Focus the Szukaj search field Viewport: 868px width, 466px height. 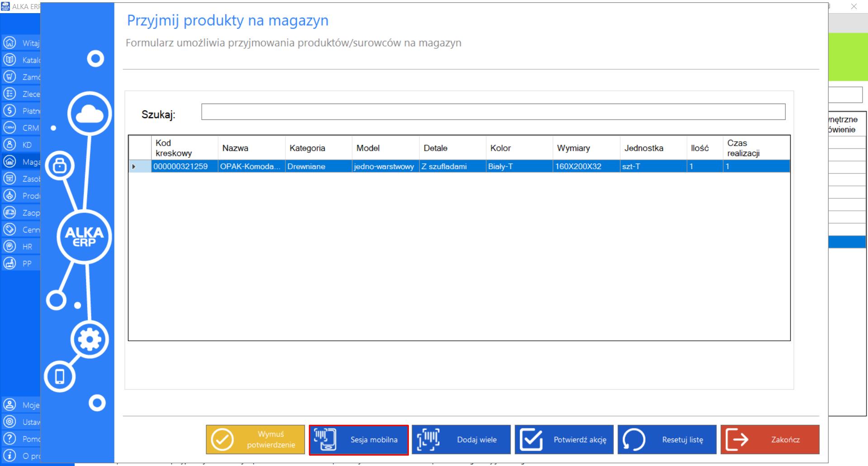click(493, 112)
